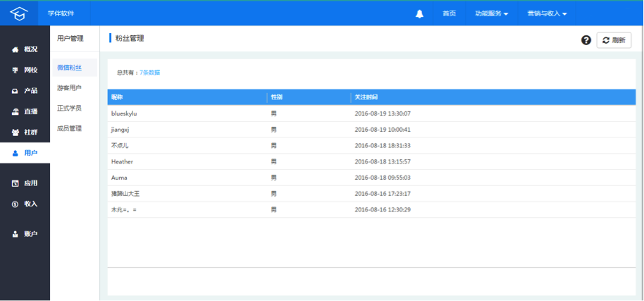Open 正式学员 submenu item
The width and height of the screenshot is (644, 301).
pyautogui.click(x=69, y=108)
